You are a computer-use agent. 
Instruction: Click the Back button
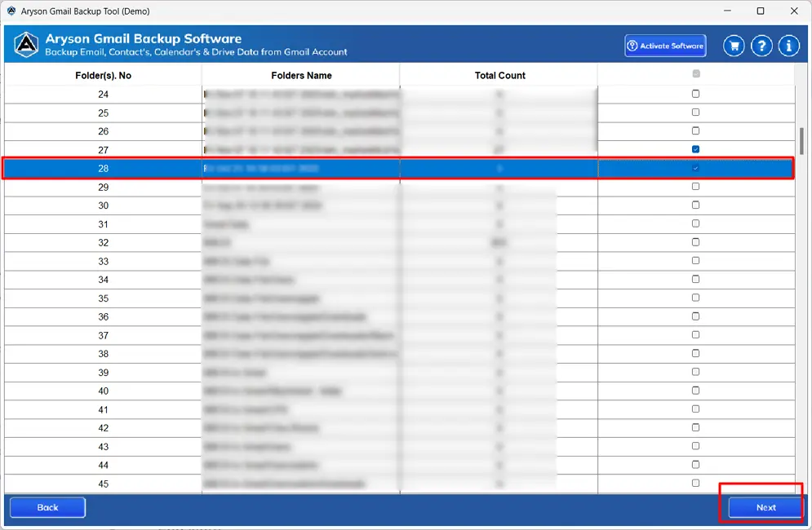[47, 507]
